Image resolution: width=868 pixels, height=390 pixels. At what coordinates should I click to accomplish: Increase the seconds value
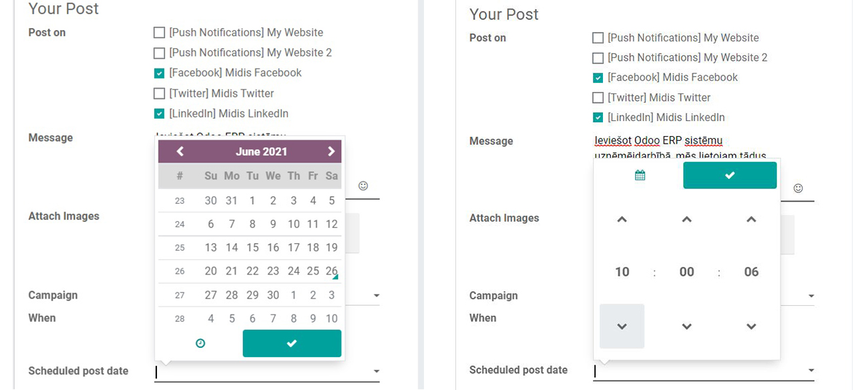[751, 219]
